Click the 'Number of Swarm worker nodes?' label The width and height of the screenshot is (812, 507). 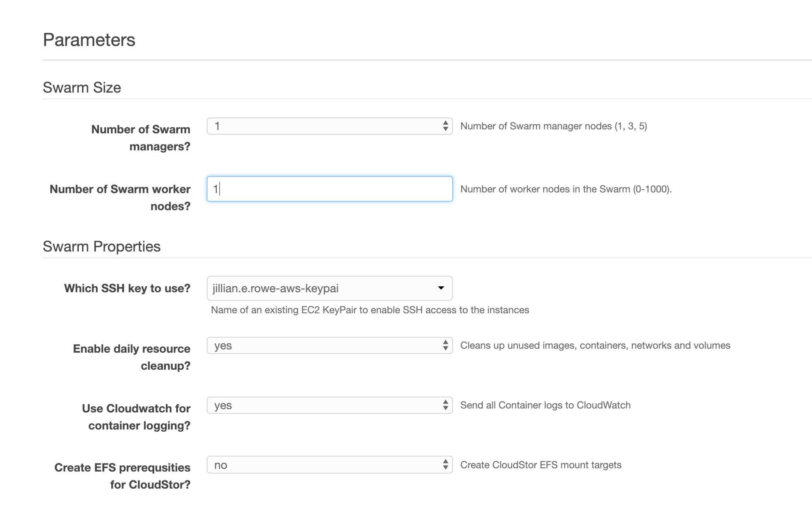point(120,197)
